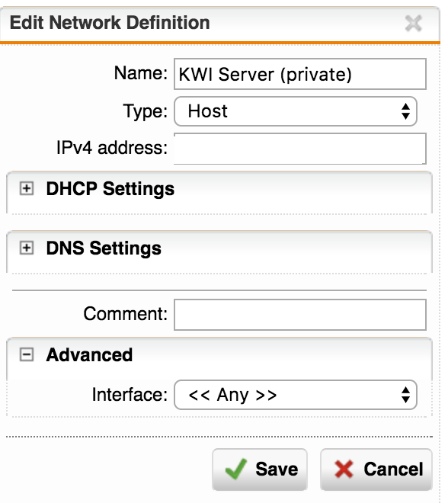
Task: Click the red X icon on Cancel
Action: [344, 469]
